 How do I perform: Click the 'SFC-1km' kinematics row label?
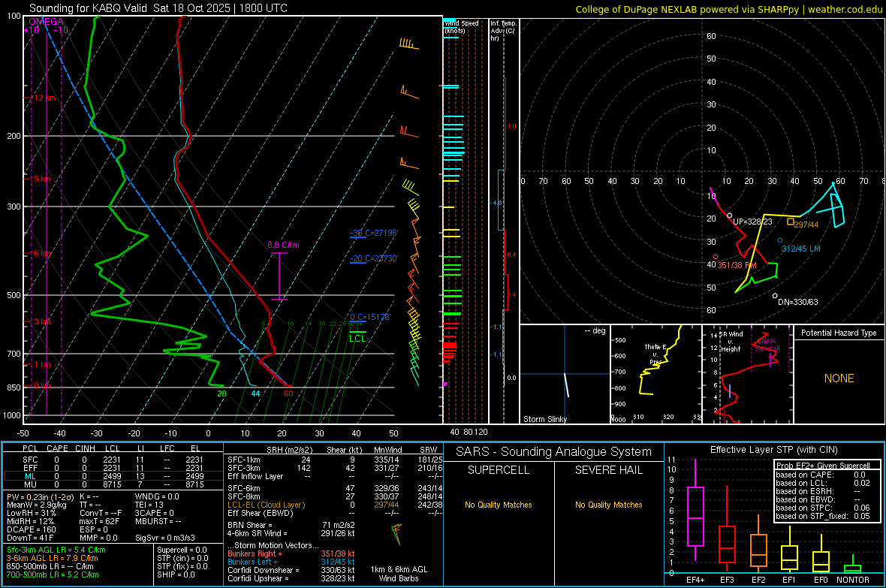pos(244,460)
